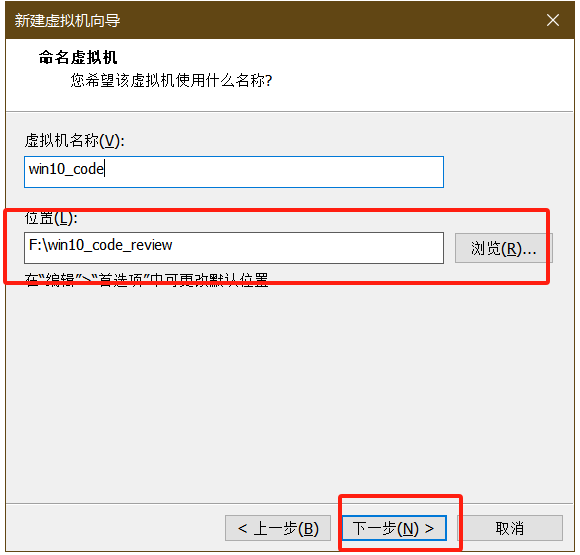Click the 您希望该虚拟机使用什么名称? subtitle
The height and width of the screenshot is (555, 580).
click(x=171, y=80)
